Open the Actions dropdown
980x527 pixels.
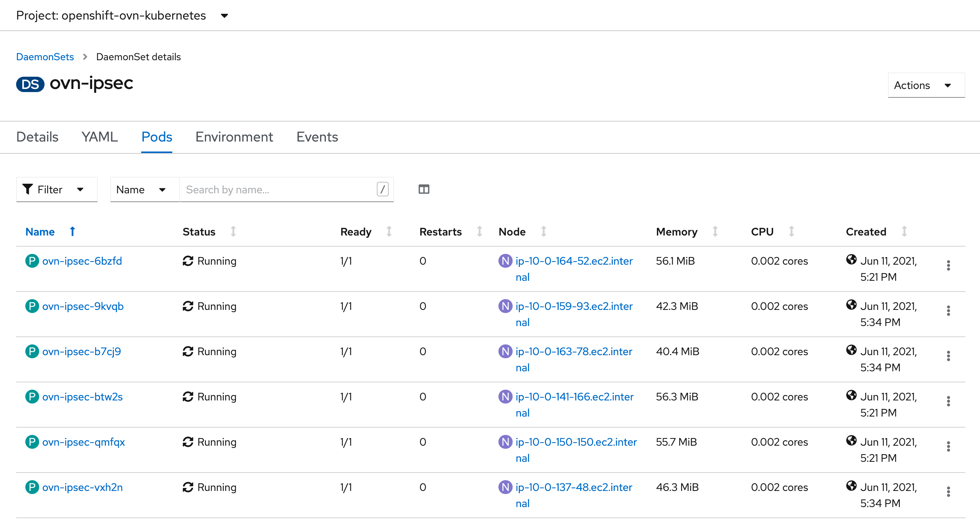926,85
